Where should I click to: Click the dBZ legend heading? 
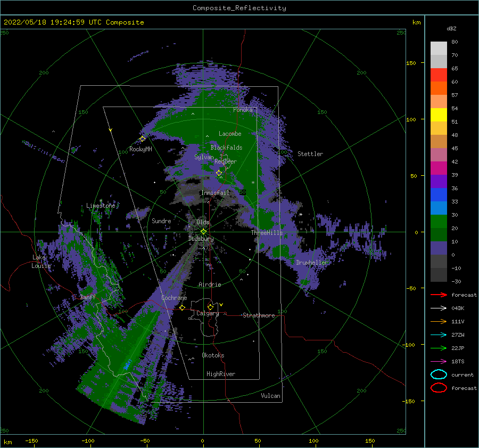click(451, 28)
